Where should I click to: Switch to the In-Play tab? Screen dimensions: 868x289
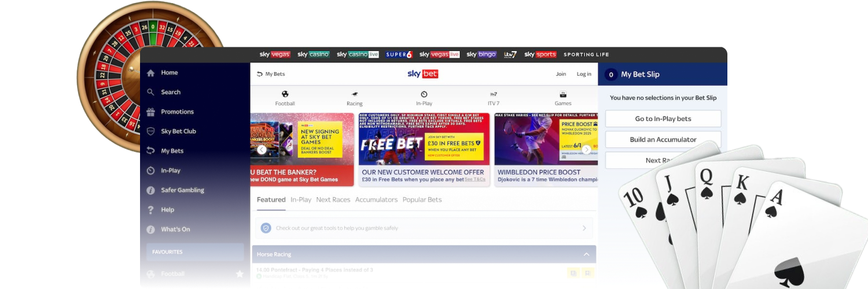pos(301,200)
